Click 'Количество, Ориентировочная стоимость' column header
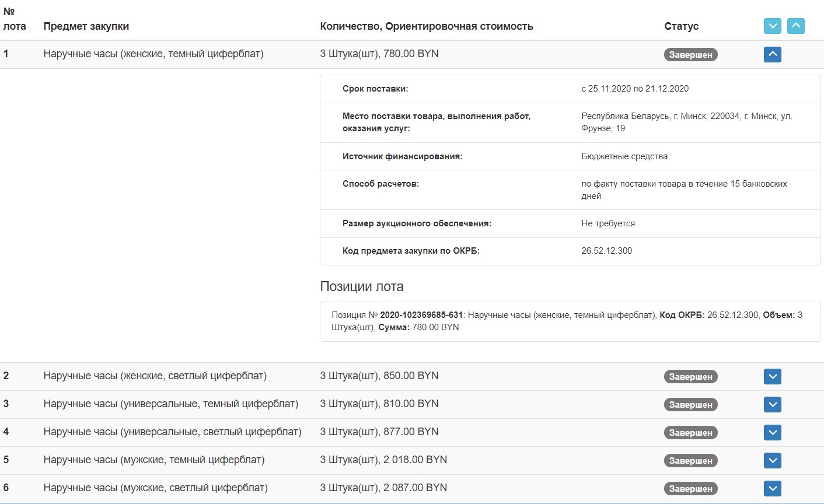 [x=427, y=26]
